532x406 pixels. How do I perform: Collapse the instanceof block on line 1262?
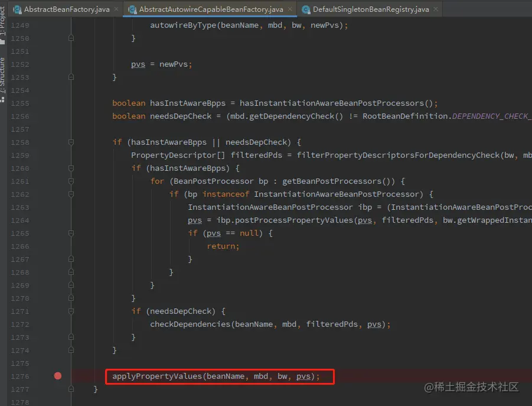[x=71, y=194]
